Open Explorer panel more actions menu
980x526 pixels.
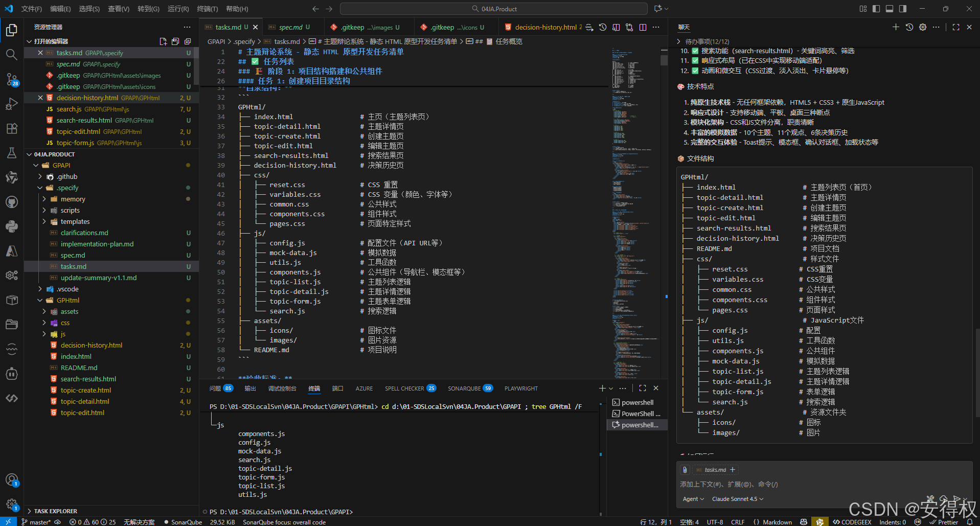point(187,27)
